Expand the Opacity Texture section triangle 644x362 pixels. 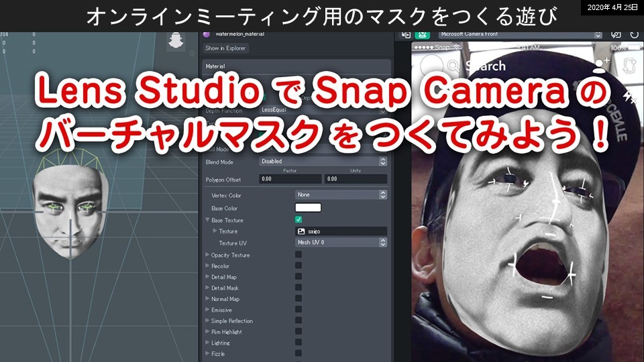(x=207, y=255)
